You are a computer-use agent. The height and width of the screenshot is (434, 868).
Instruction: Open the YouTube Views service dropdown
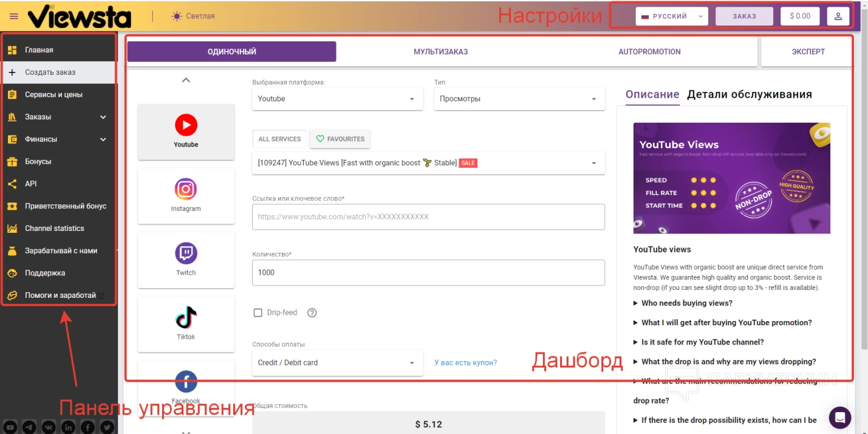(x=428, y=163)
